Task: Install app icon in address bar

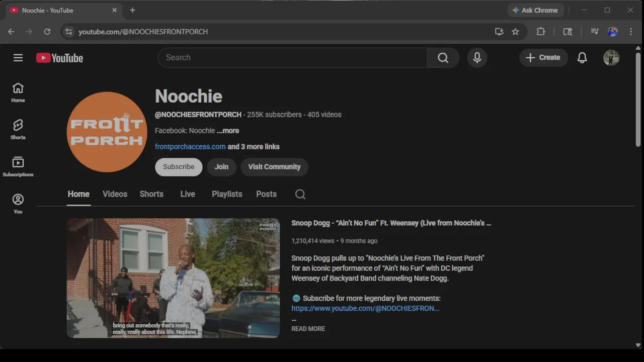Action: pyautogui.click(x=499, y=31)
